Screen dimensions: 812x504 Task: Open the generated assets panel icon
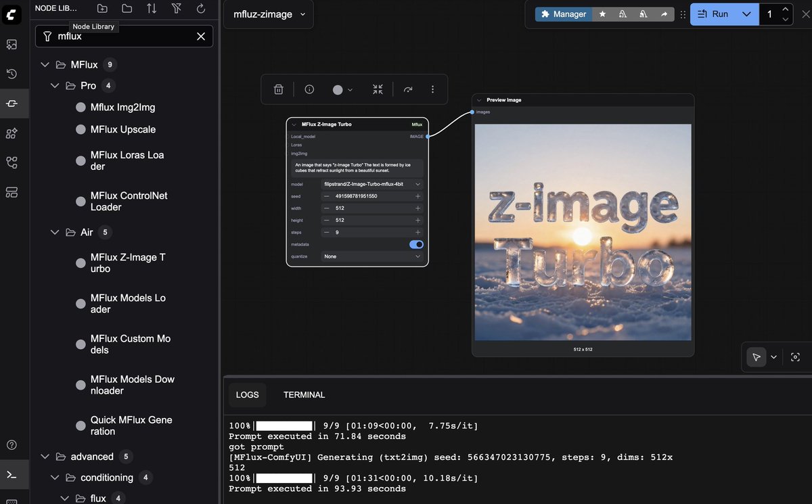pos(12,45)
